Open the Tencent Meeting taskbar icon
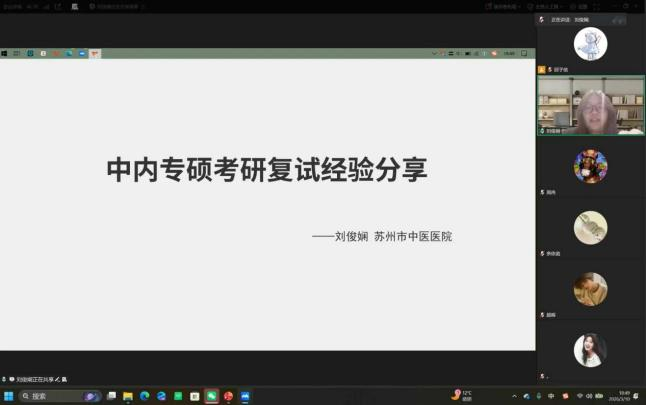The height and width of the screenshot is (405, 646). (x=245, y=396)
